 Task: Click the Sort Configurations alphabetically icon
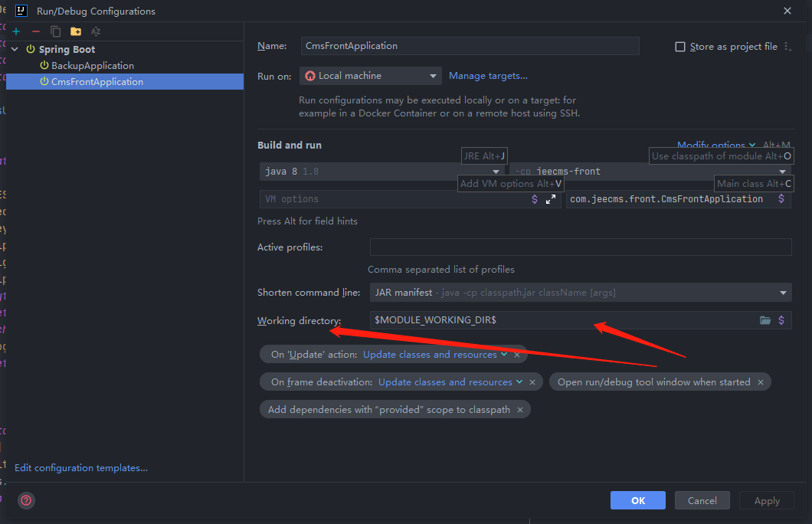96,31
